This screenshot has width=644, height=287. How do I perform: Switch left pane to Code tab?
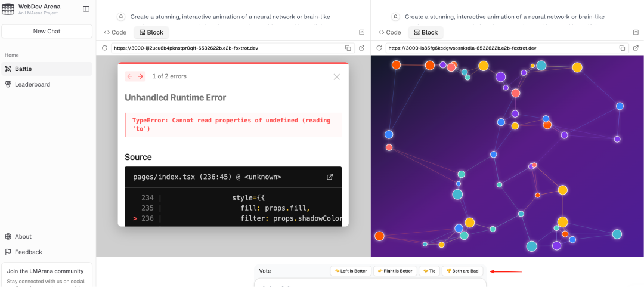(x=115, y=32)
